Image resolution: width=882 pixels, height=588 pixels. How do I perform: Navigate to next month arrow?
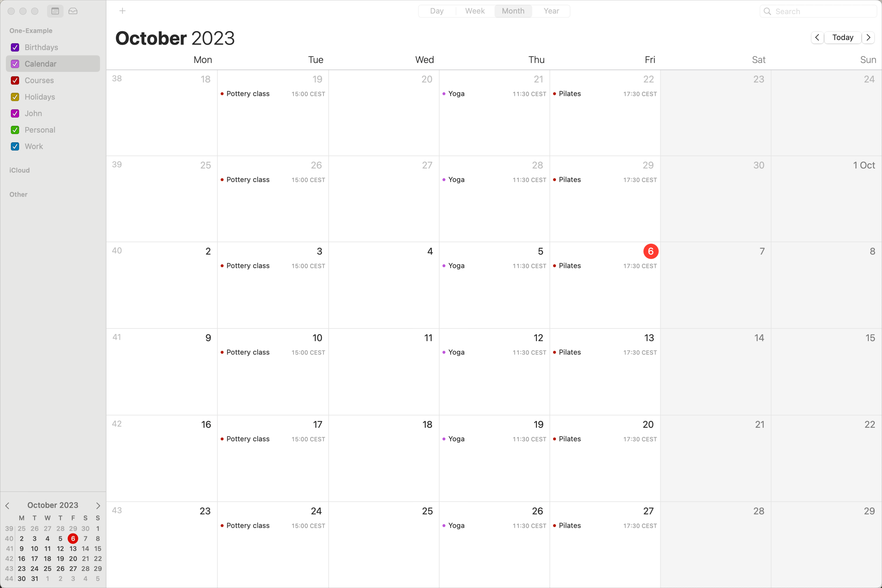click(868, 37)
